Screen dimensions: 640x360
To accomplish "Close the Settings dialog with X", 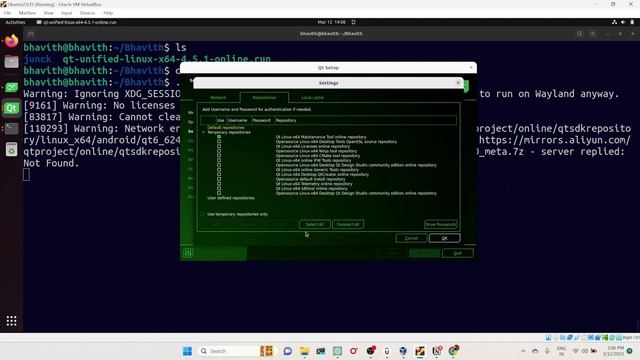I will tap(458, 83).
